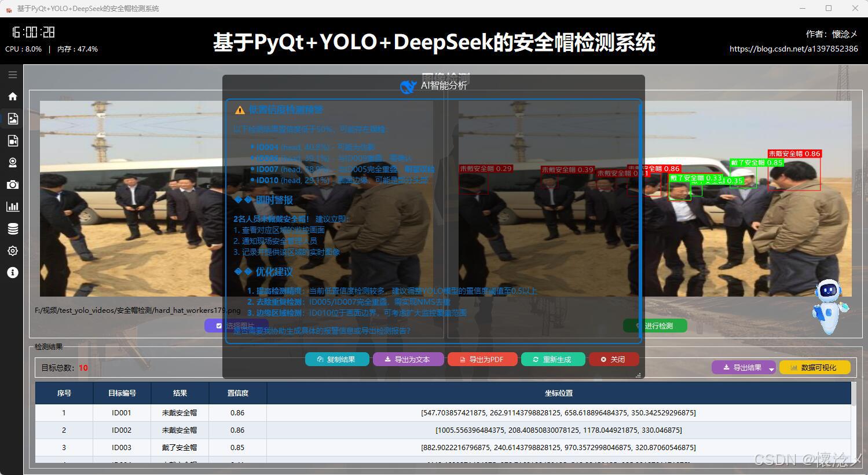Click coordinates cell starting with 1005.55

coord(559,430)
